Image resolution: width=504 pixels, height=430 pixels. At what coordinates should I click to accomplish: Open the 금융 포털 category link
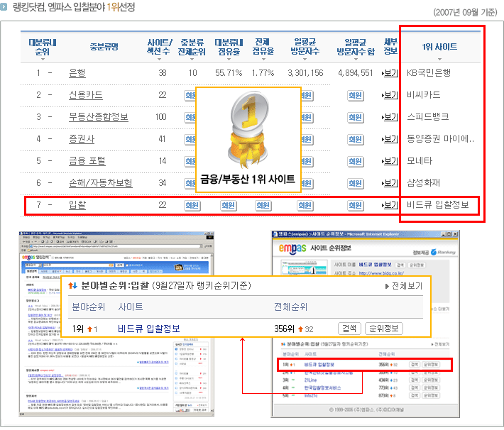(87, 160)
